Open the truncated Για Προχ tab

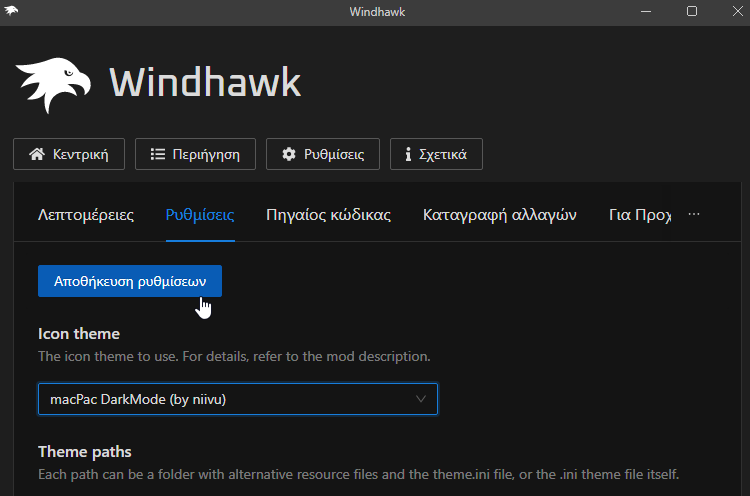coord(640,215)
